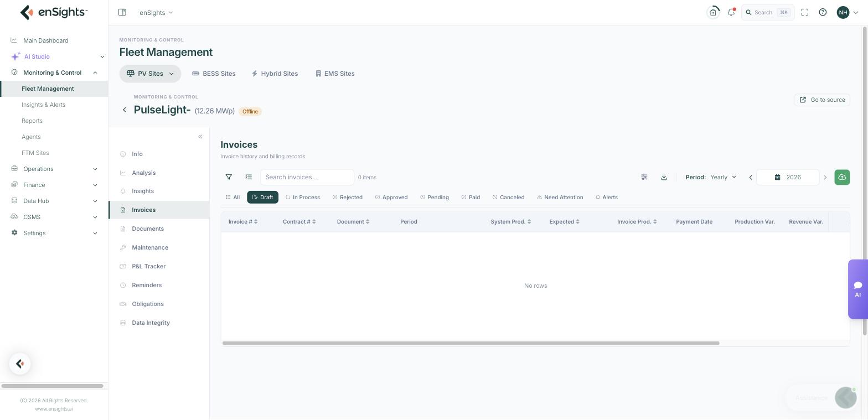868x420 pixels.
Task: Open the PV Sites dropdown
Action: pos(150,74)
